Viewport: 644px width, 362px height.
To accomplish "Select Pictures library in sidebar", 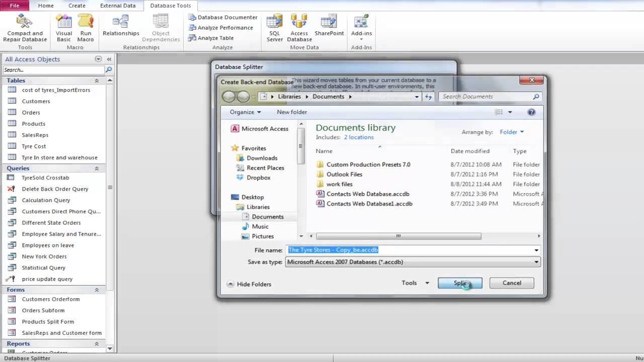I will (258, 236).
